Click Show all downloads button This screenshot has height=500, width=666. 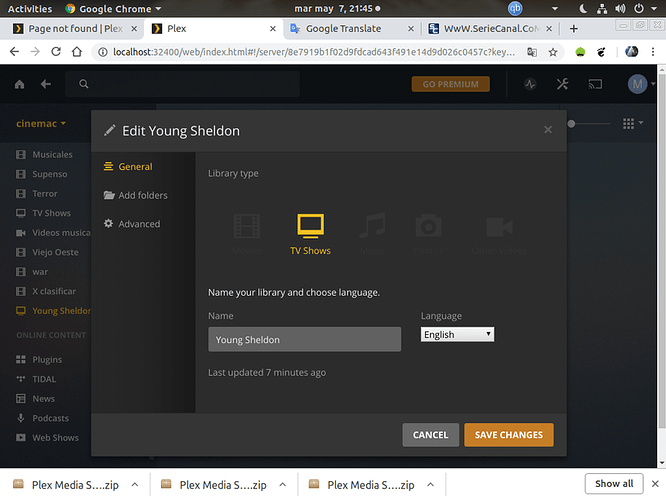[x=614, y=484]
